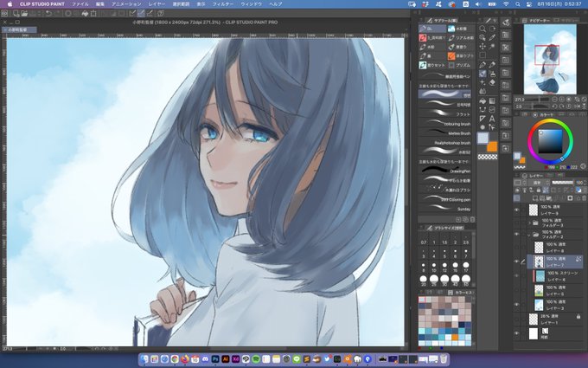Select the Text tool

coord(492,119)
